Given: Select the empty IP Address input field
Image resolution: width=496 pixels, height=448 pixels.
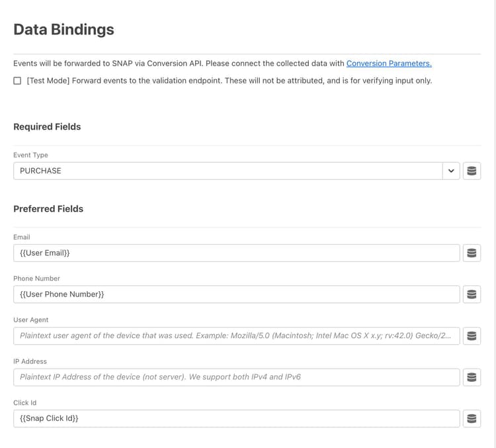Looking at the screenshot, I should click(x=236, y=377).
